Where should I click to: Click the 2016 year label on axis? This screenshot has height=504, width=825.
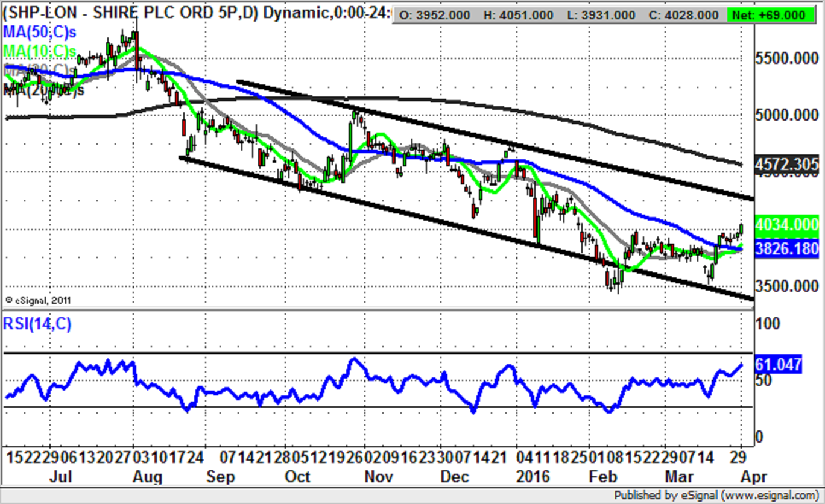[x=533, y=477]
